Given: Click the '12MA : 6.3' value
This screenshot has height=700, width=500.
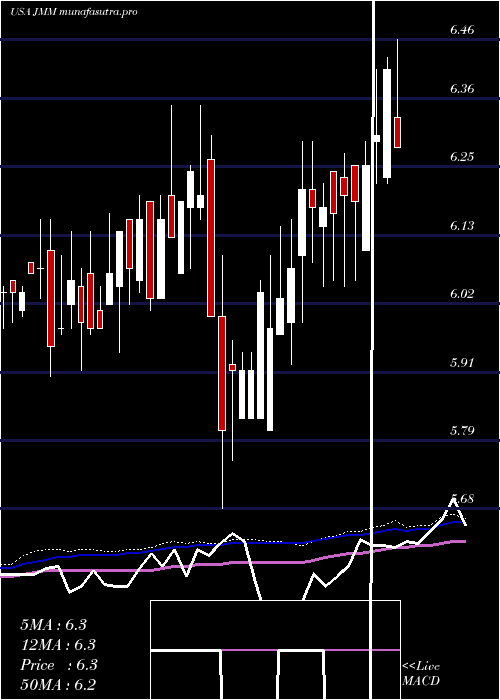Looking at the screenshot, I should tap(58, 645).
